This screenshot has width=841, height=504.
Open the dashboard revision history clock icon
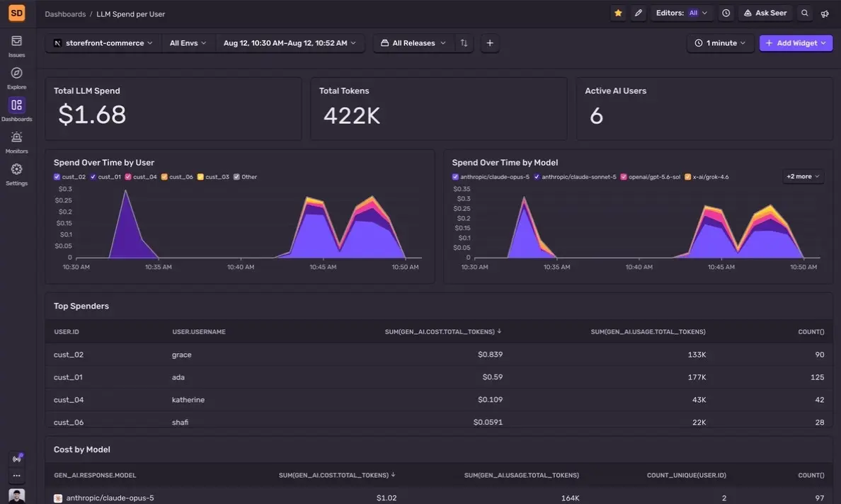pos(726,13)
